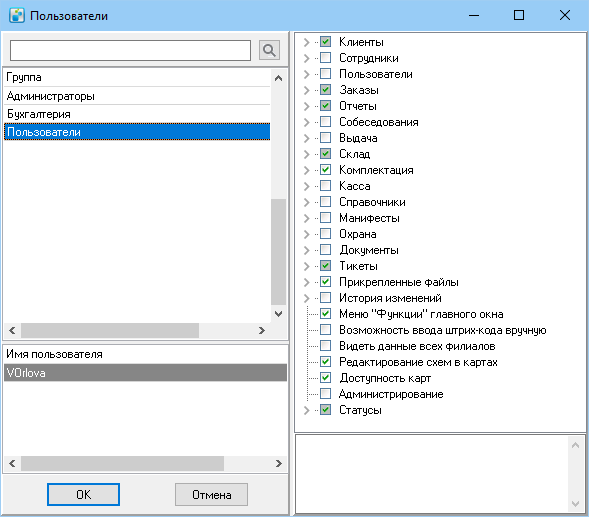Expand the История изменений node

(307, 298)
